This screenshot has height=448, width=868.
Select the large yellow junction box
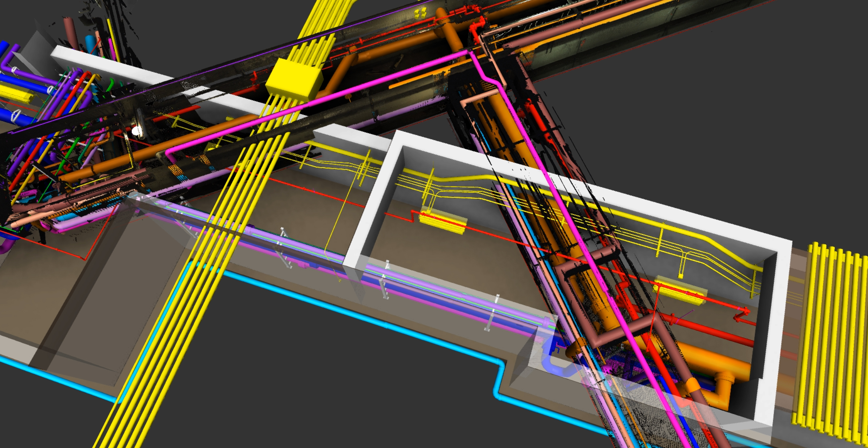click(294, 79)
